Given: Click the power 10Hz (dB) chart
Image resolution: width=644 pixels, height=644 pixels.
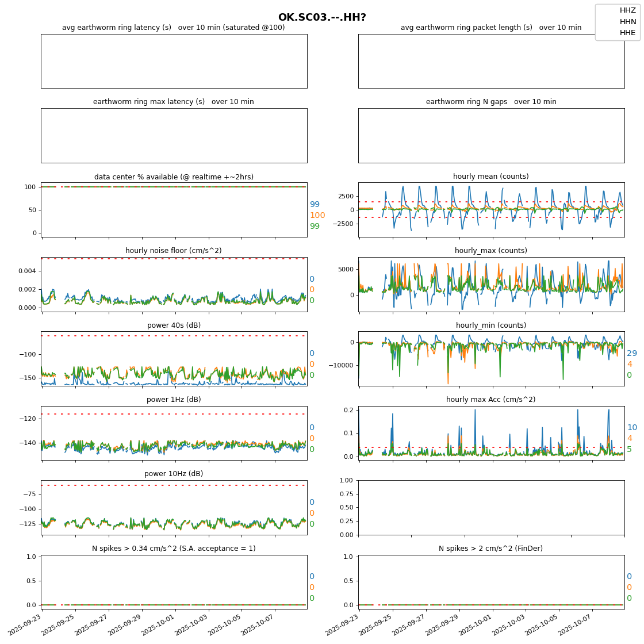Looking at the screenshot, I should pyautogui.click(x=174, y=507).
